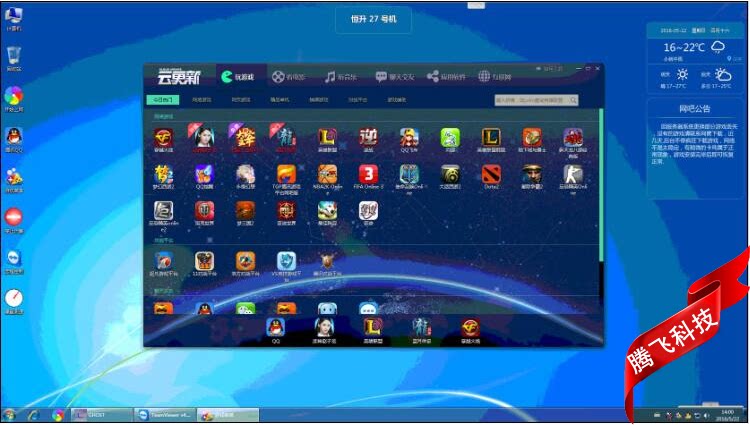Switch to the GHOST taskbar window
750x425 pixels.
coord(102,415)
